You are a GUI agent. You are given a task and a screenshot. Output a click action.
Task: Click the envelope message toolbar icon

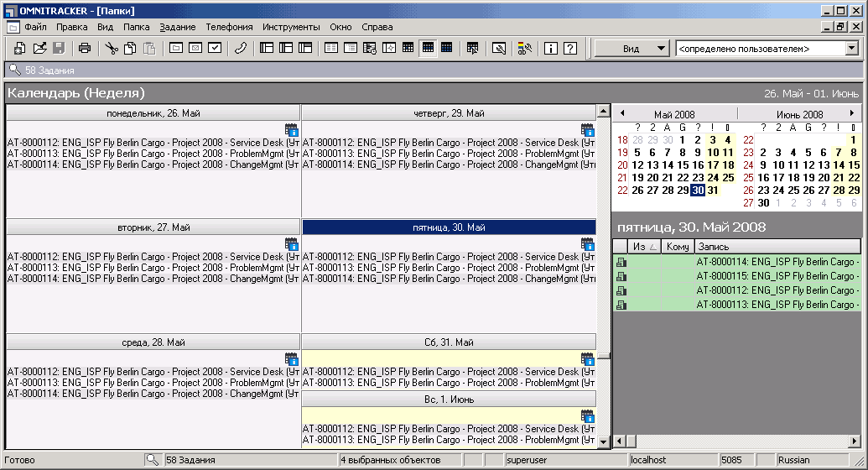pyautogui.click(x=195, y=48)
